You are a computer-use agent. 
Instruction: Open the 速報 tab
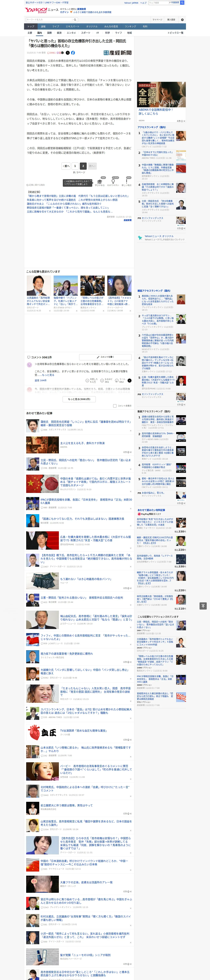pos(43,27)
